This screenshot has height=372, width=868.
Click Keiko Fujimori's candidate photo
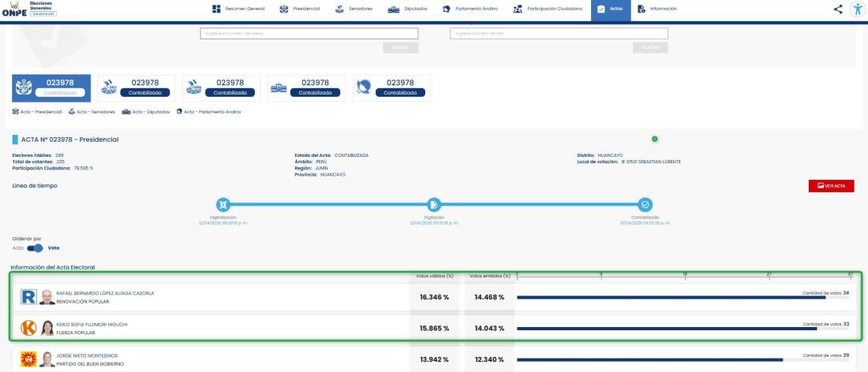click(47, 328)
